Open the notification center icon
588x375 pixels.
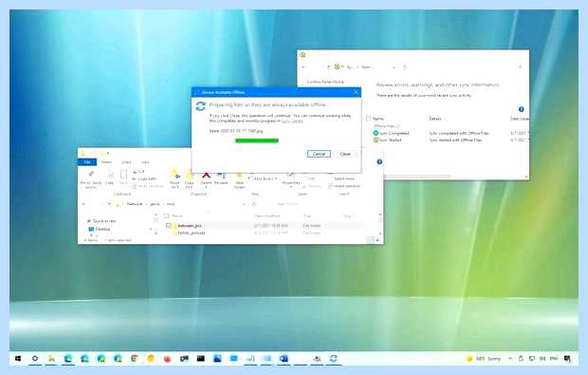pos(568,359)
